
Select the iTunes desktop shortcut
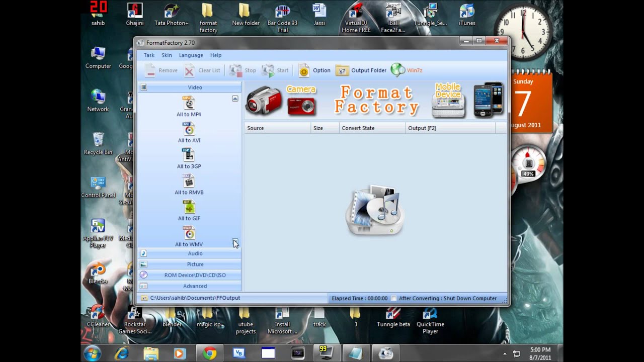click(467, 15)
